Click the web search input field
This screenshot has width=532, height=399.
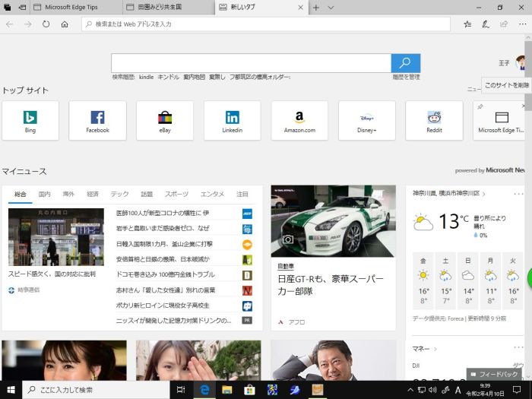(x=251, y=63)
